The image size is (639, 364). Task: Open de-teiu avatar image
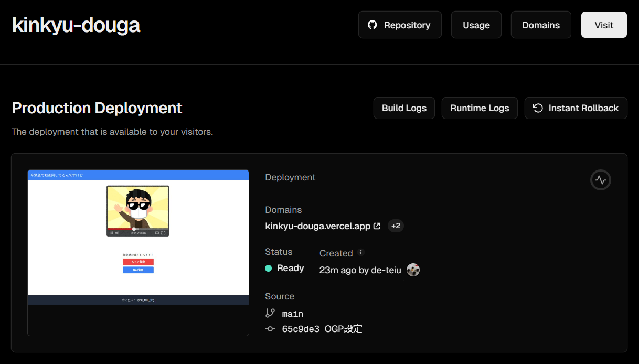tap(413, 270)
